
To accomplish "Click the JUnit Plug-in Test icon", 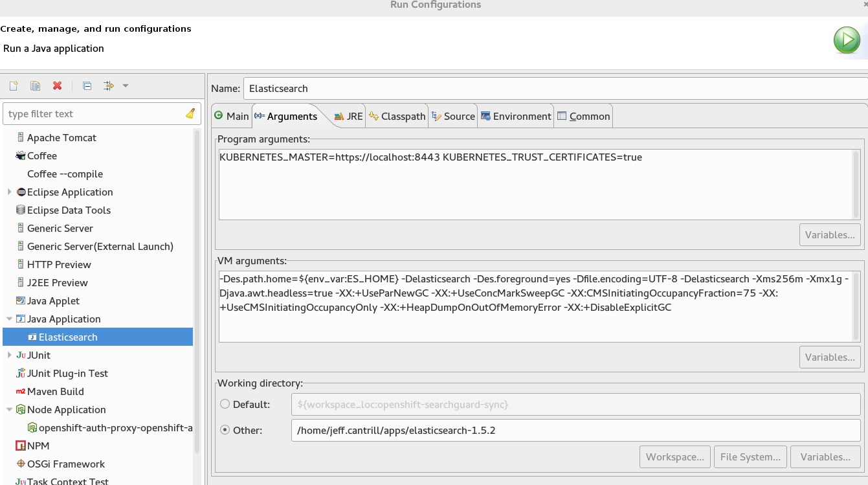I will point(21,373).
